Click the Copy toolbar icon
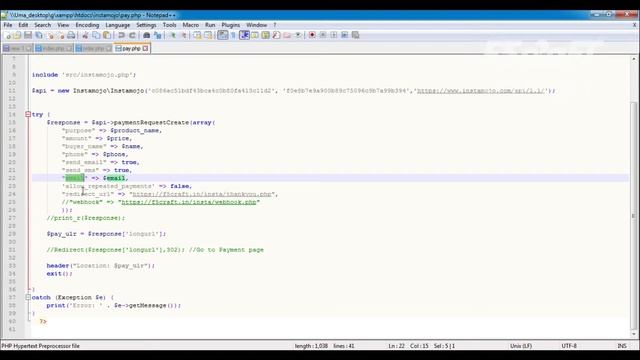The image size is (640, 360). (96, 36)
